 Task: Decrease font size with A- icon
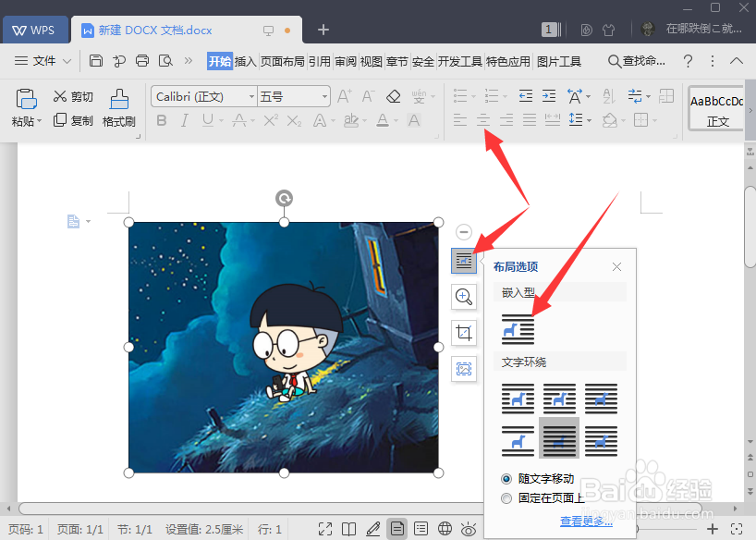click(x=368, y=96)
